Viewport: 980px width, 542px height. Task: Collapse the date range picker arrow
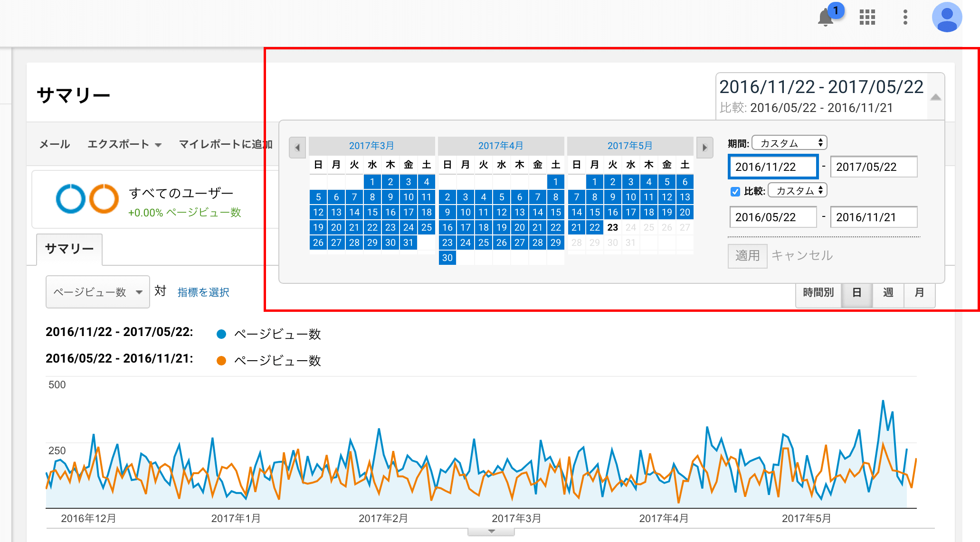point(936,97)
